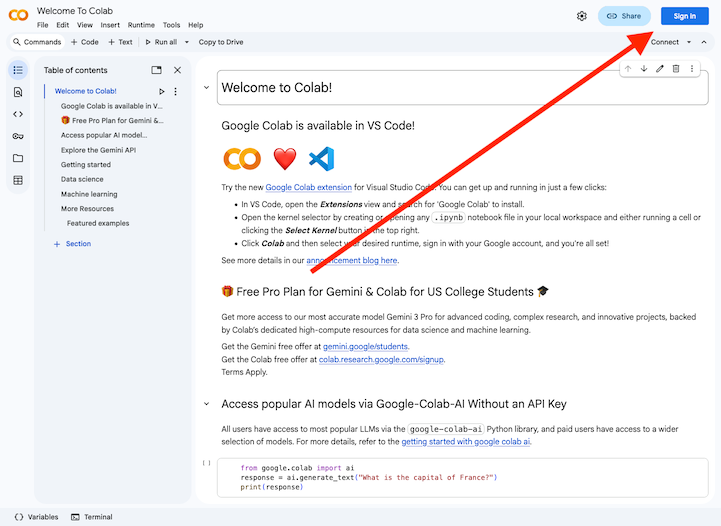
Task: Open the Connect options dropdown arrow
Action: coord(689,42)
